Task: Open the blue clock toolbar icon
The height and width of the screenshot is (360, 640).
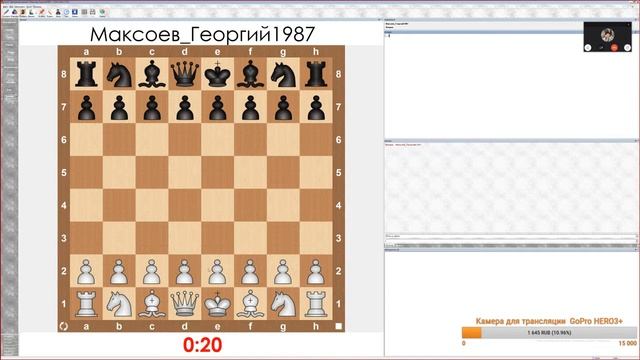Action: point(66,12)
